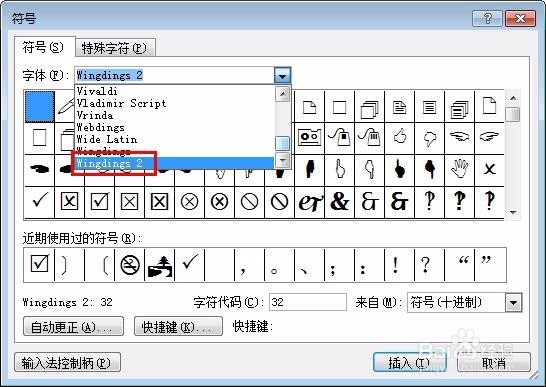Select the bold boxed X symbol
The height and width of the screenshot is (387, 546).
tap(159, 202)
